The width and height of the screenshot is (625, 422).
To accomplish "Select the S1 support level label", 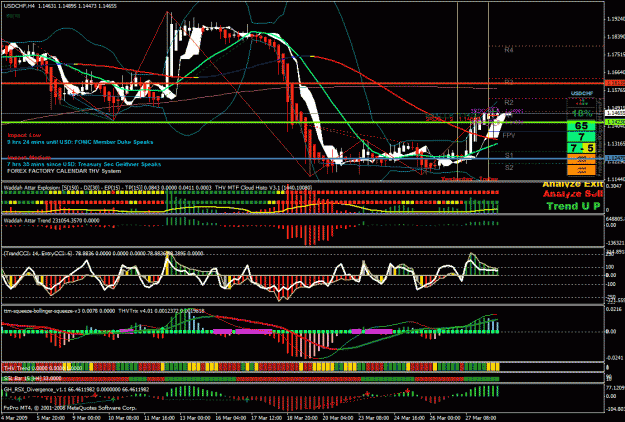I will click(509, 155).
